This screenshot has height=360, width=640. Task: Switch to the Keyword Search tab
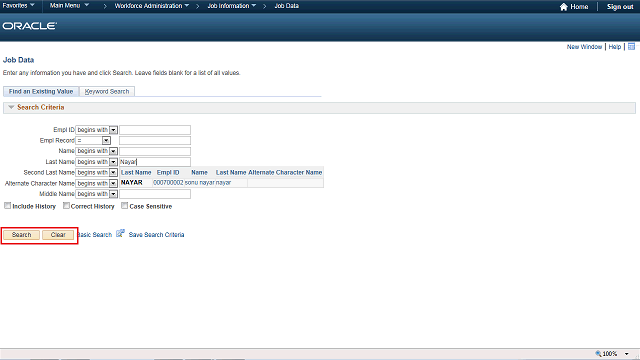[x=107, y=91]
